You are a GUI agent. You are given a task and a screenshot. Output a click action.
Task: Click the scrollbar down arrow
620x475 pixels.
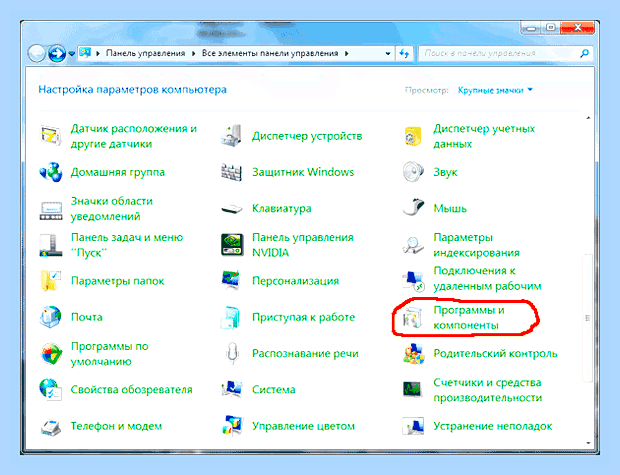pyautogui.click(x=588, y=443)
